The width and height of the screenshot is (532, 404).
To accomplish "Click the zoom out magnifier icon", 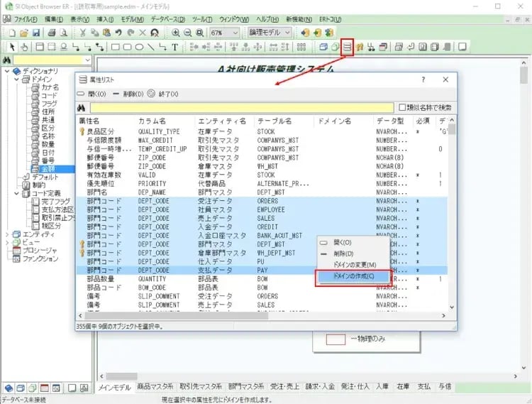I will (x=188, y=33).
